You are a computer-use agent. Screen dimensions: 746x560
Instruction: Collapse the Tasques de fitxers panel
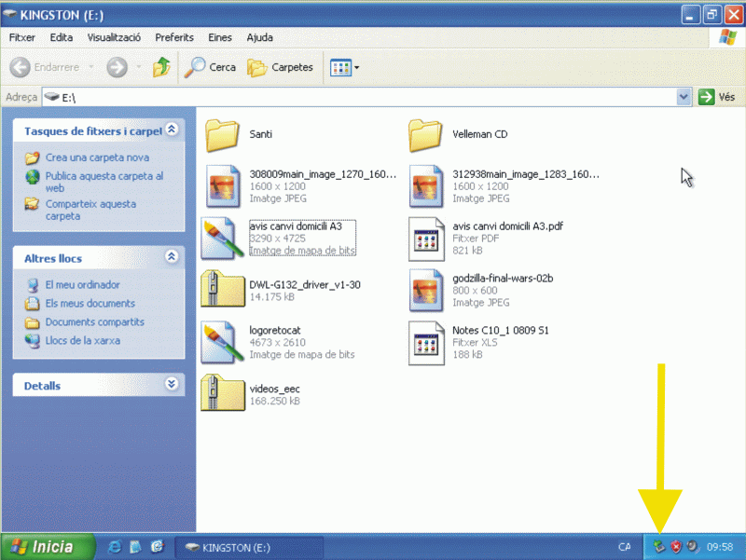(x=172, y=131)
